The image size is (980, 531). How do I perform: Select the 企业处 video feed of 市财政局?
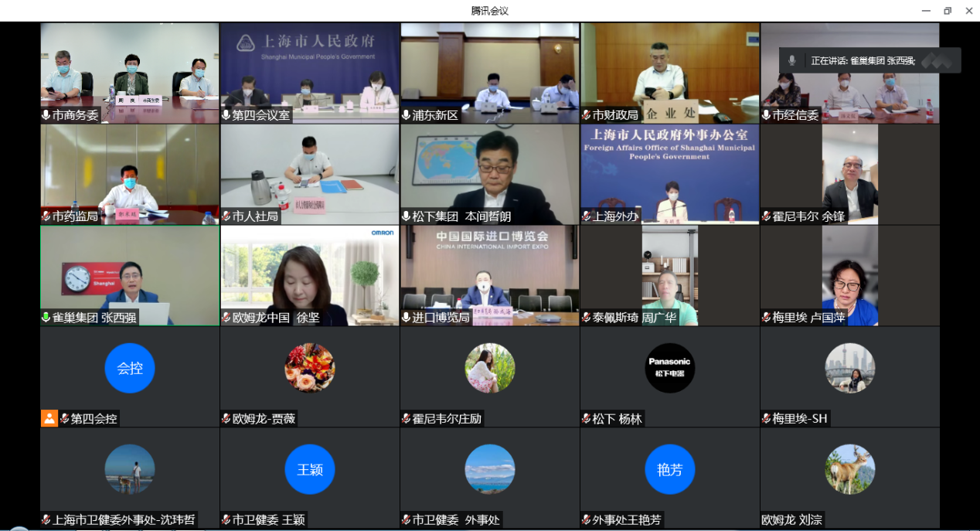pos(670,73)
